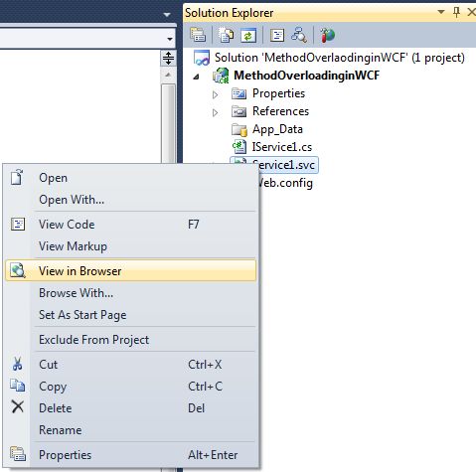Screen dimensions: 476x472
Task: Click Show All Files toolbar icon
Action: tap(226, 35)
